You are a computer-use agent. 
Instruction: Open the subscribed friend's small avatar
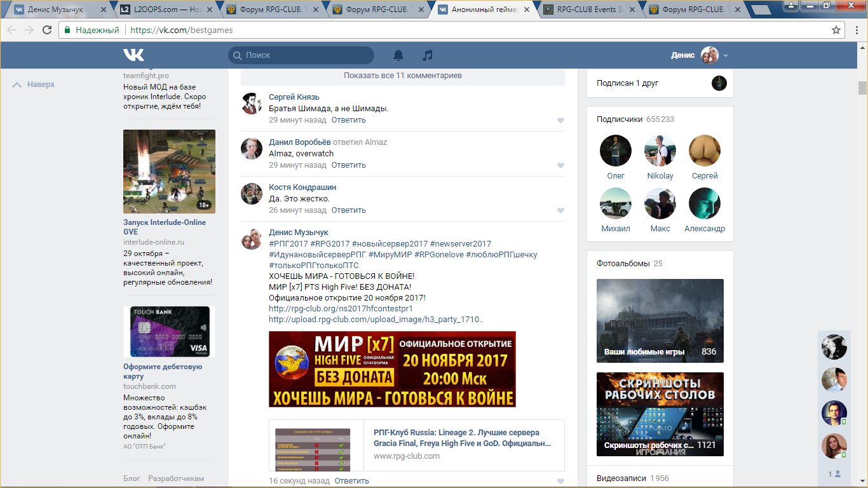tap(719, 83)
